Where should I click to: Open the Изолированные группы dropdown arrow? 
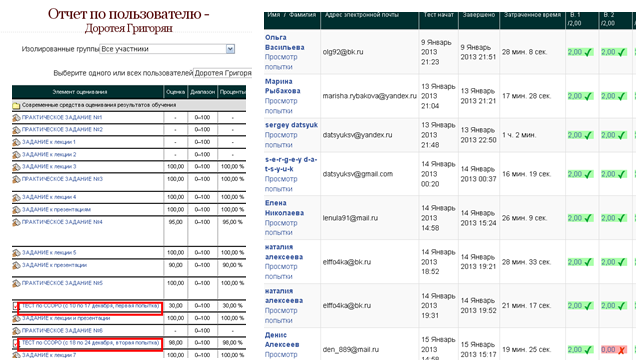230,49
